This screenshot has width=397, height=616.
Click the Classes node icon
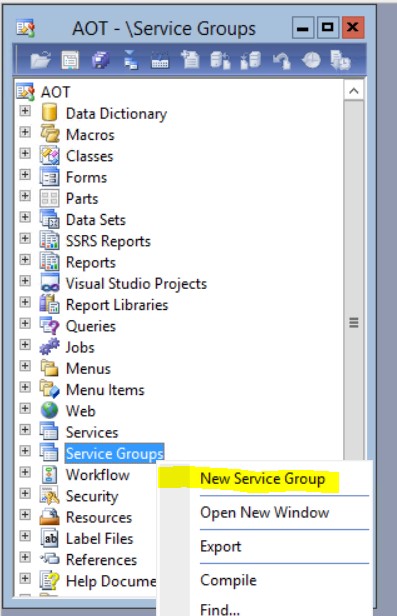(x=49, y=155)
